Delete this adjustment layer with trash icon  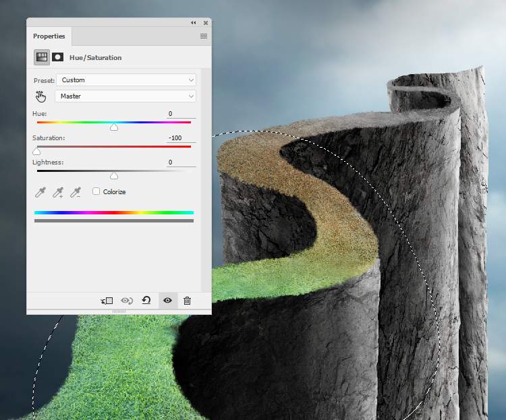187,301
